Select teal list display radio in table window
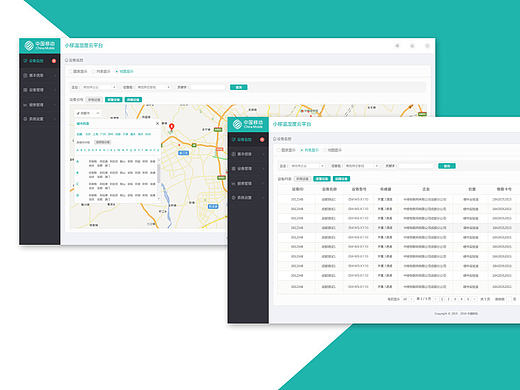Image resolution: width=520 pixels, height=390 pixels. pyautogui.click(x=302, y=150)
